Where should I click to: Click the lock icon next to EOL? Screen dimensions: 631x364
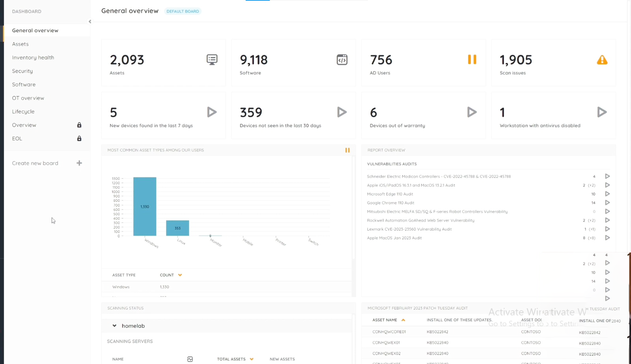point(79,138)
